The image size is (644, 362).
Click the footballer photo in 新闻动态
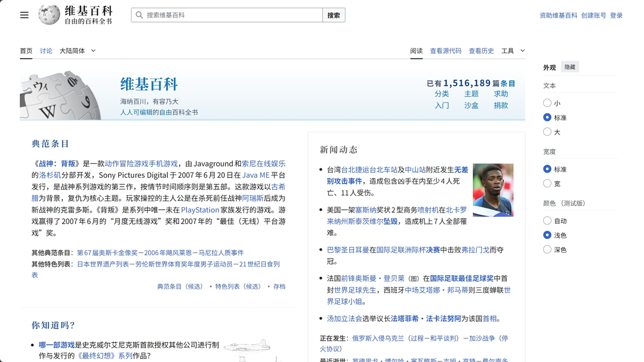493,190
